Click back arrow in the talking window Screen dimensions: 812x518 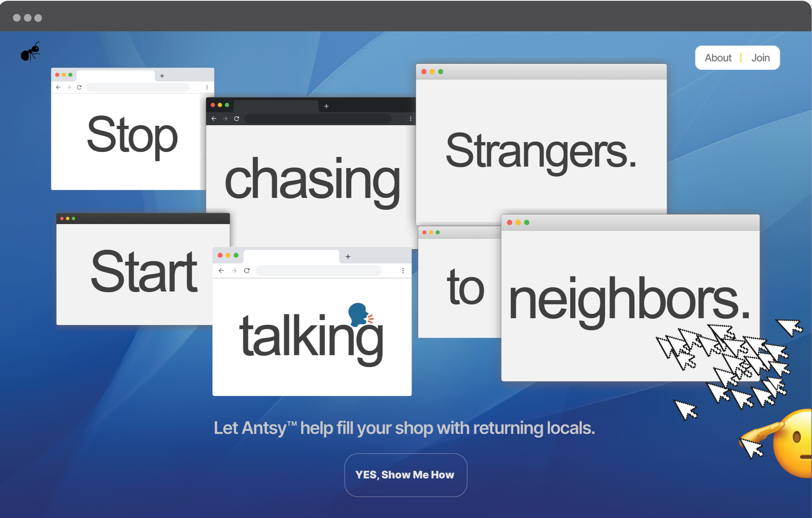pos(221,270)
